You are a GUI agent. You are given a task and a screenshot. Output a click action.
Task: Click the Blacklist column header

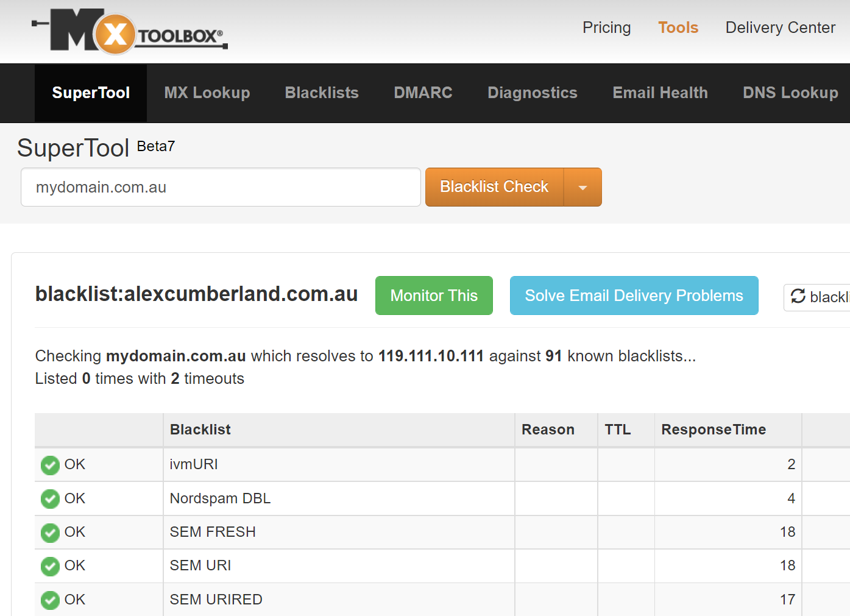[339, 430]
